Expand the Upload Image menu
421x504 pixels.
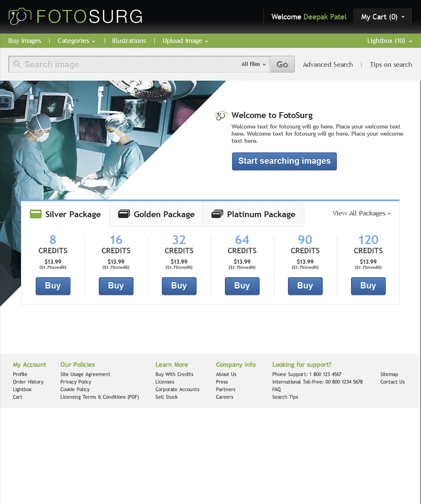[185, 41]
